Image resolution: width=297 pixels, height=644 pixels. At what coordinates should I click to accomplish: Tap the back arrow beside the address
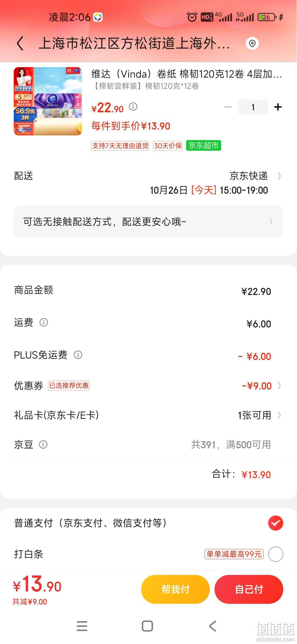20,44
